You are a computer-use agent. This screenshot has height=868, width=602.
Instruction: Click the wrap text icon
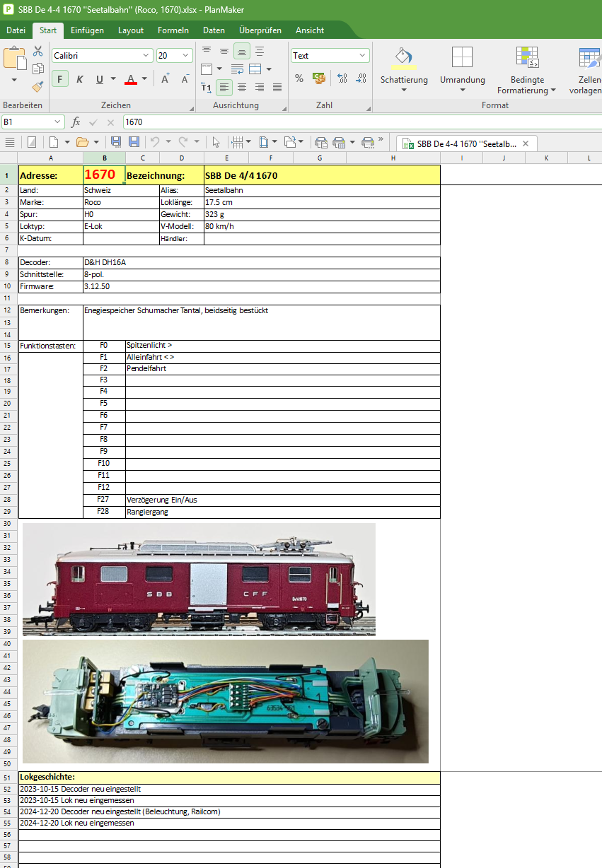click(x=238, y=69)
